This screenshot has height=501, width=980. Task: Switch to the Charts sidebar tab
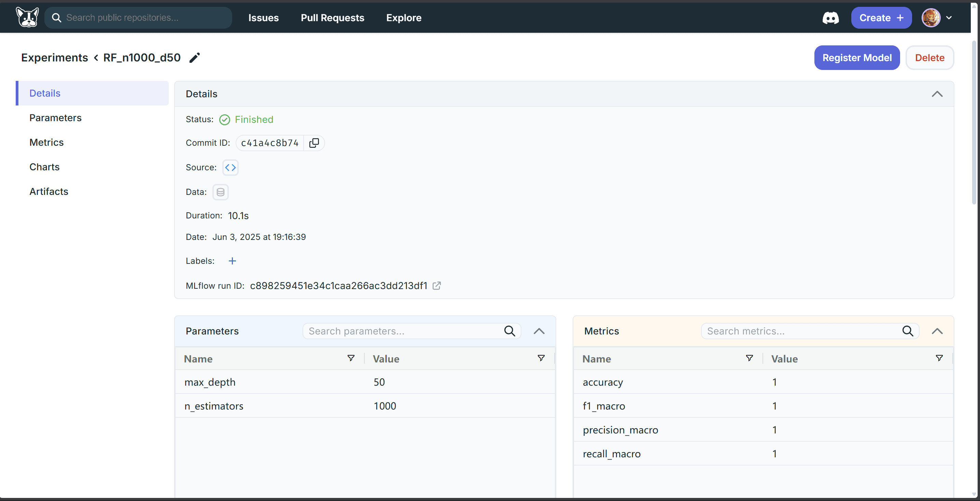pyautogui.click(x=44, y=167)
